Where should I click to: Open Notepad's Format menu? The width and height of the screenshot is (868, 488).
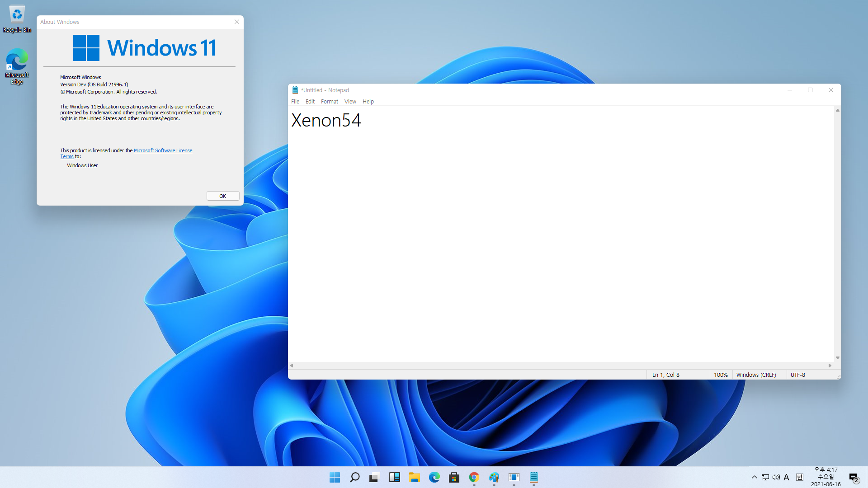click(329, 102)
